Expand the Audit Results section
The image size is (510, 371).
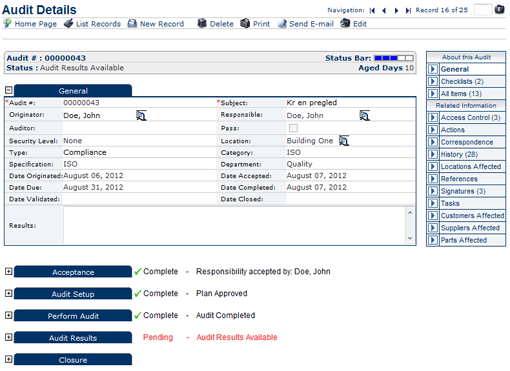[x=9, y=337]
